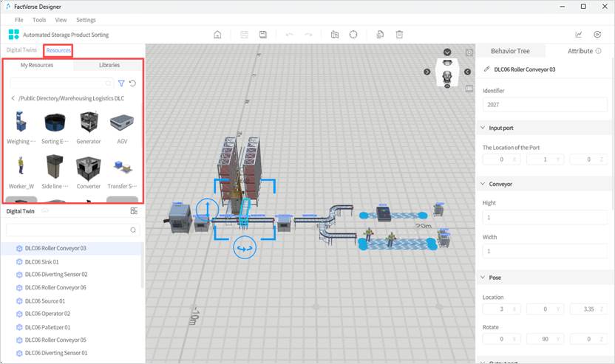Collapse the Pose section
Image resolution: width=615 pixels, height=364 pixels.
[483, 278]
